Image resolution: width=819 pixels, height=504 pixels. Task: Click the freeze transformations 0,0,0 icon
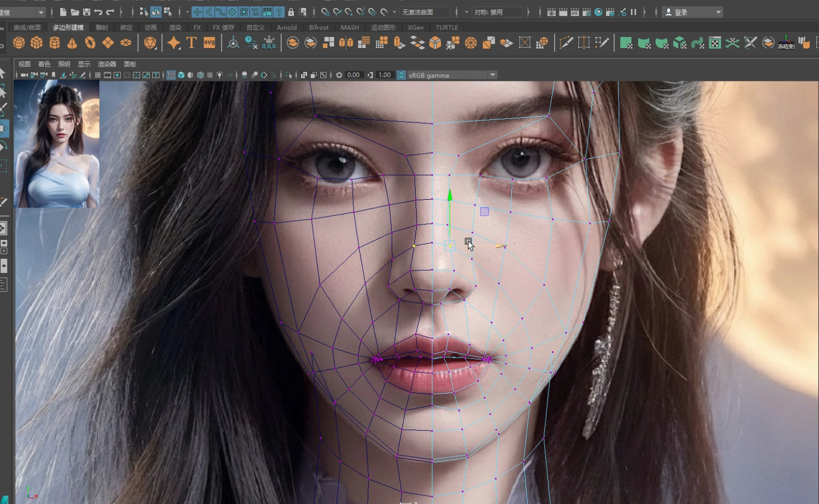tap(269, 43)
